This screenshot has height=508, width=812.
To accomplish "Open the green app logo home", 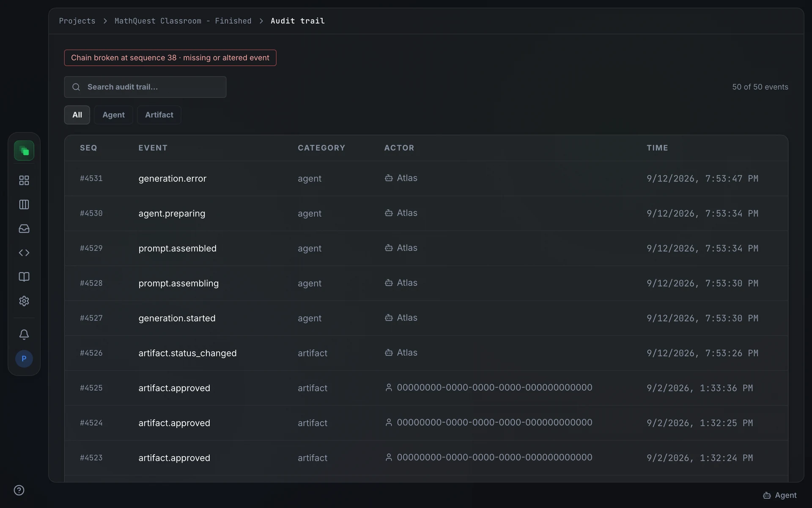I will pos(24,151).
